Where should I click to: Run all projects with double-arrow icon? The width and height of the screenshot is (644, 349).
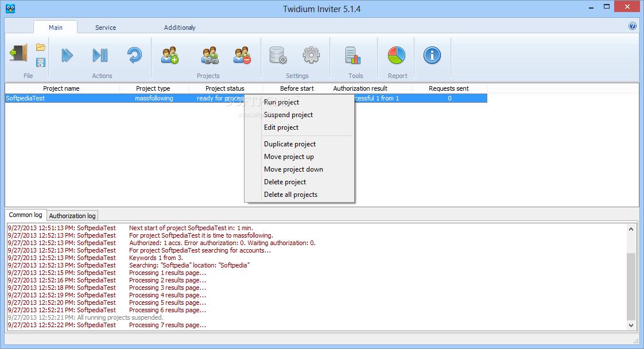pos(67,55)
